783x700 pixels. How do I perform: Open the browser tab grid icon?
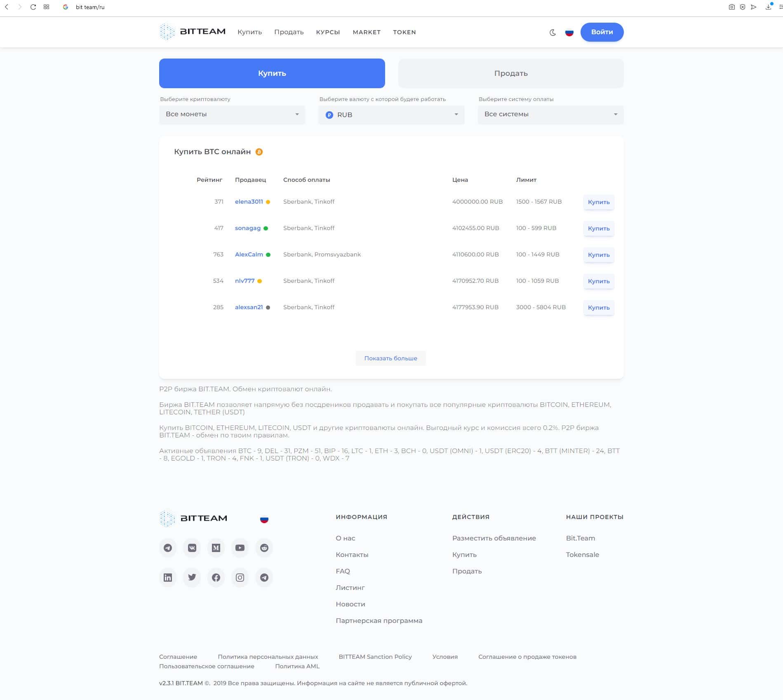click(x=47, y=7)
